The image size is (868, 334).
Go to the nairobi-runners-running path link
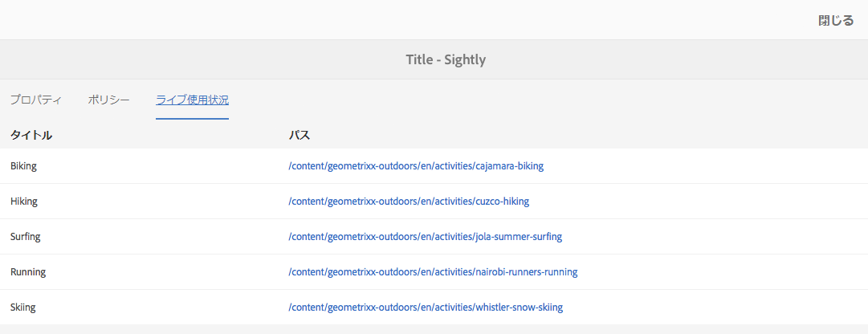pos(433,272)
